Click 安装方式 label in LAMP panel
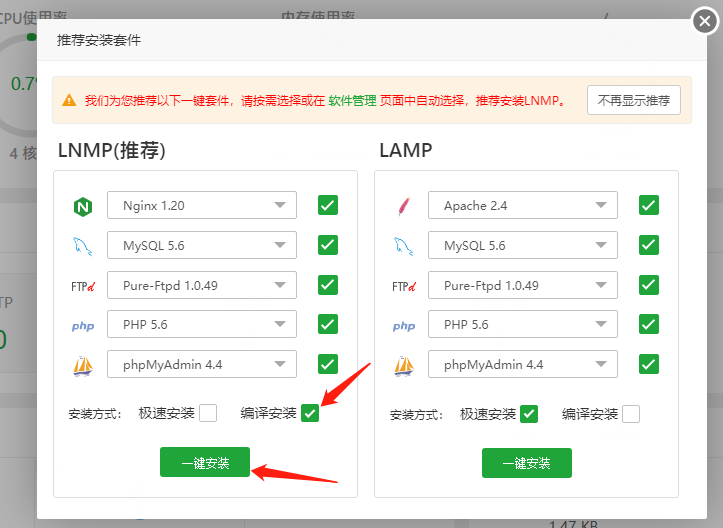The height and width of the screenshot is (528, 723). pos(416,415)
